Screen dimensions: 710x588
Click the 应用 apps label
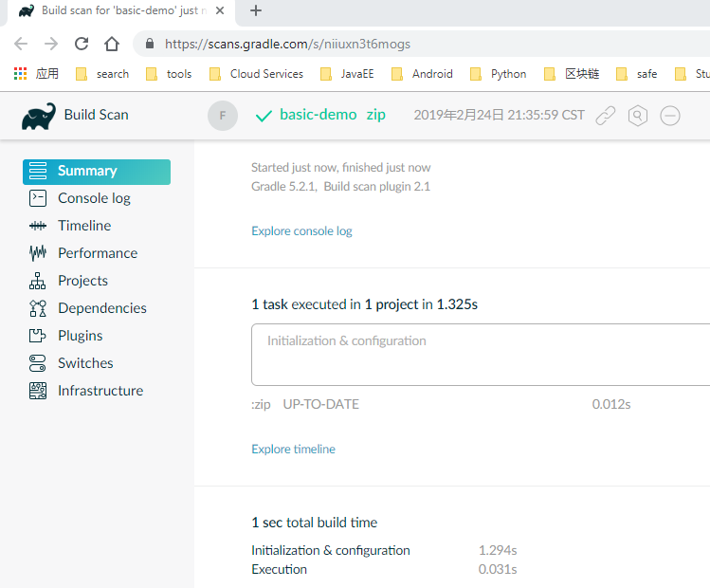pos(47,73)
